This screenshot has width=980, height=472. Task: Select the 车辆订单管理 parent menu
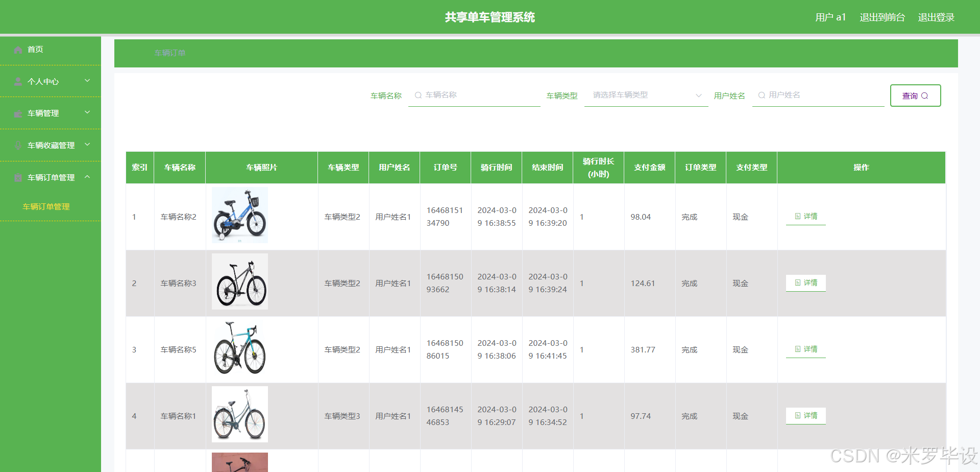tap(50, 178)
